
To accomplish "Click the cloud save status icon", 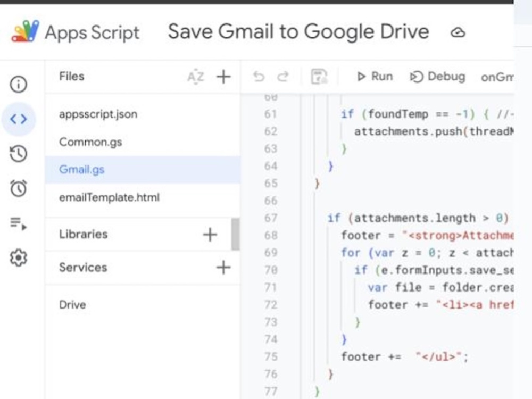I will [458, 32].
